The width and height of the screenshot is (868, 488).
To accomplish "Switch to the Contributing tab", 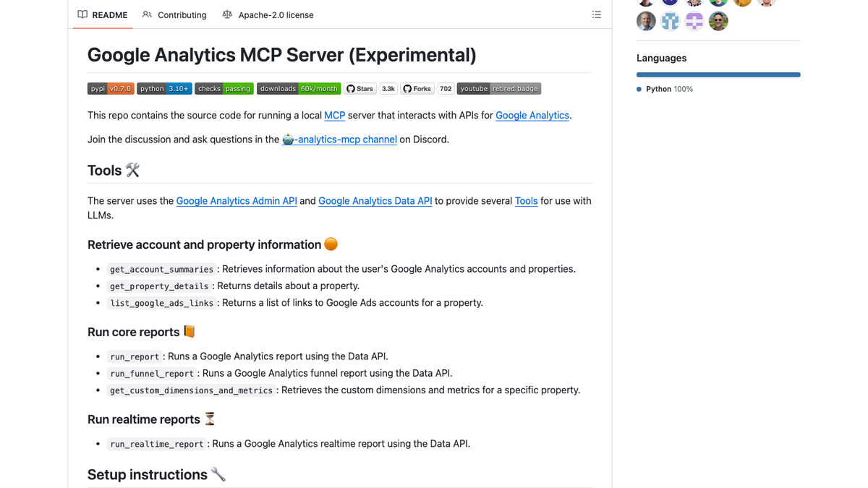I will pyautogui.click(x=174, y=14).
